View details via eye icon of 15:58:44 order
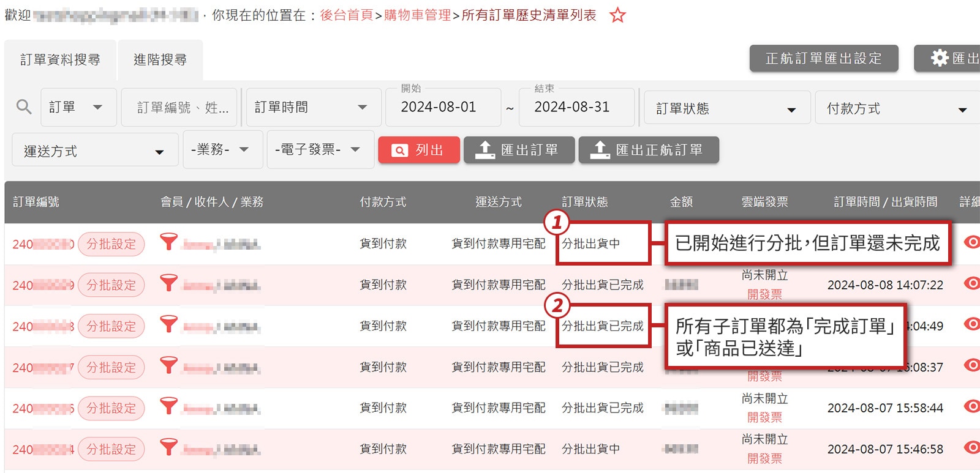 tap(971, 406)
